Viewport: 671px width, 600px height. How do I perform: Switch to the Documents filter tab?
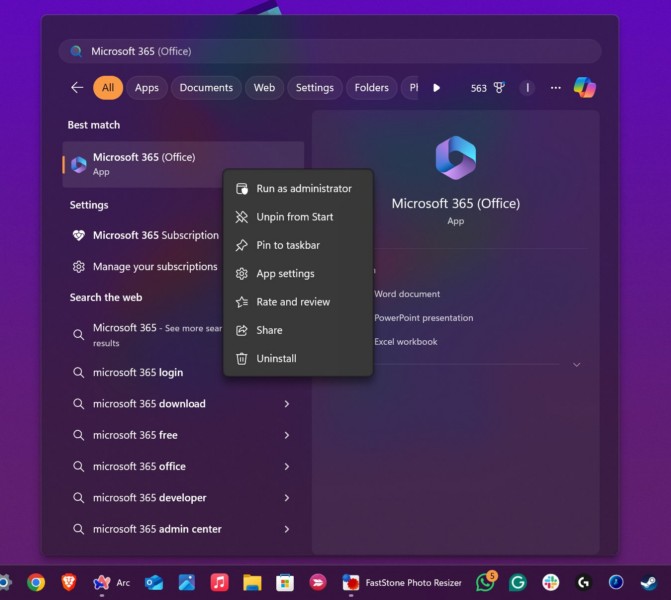[x=206, y=88]
